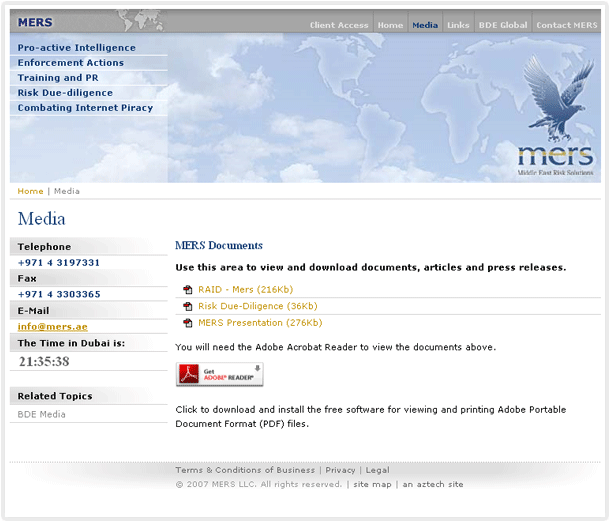Download RAID - Mers (216Kb) document
The width and height of the screenshot is (610, 522).
pos(245,289)
